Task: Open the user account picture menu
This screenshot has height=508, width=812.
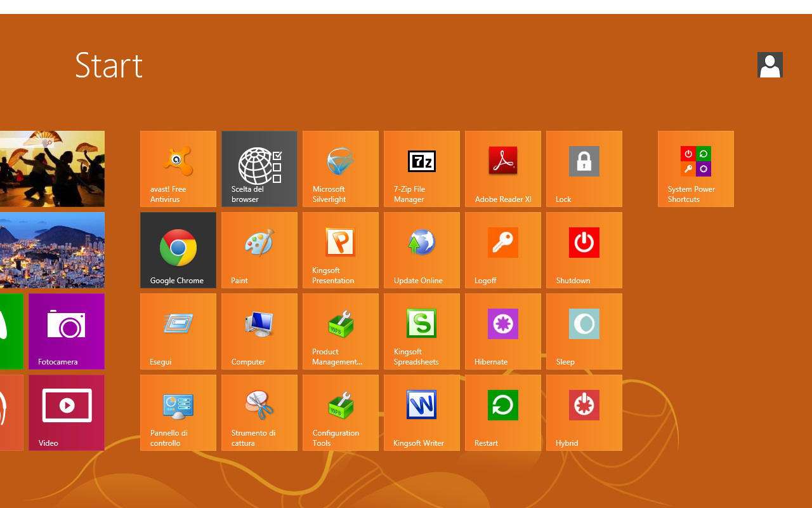Action: [770, 65]
